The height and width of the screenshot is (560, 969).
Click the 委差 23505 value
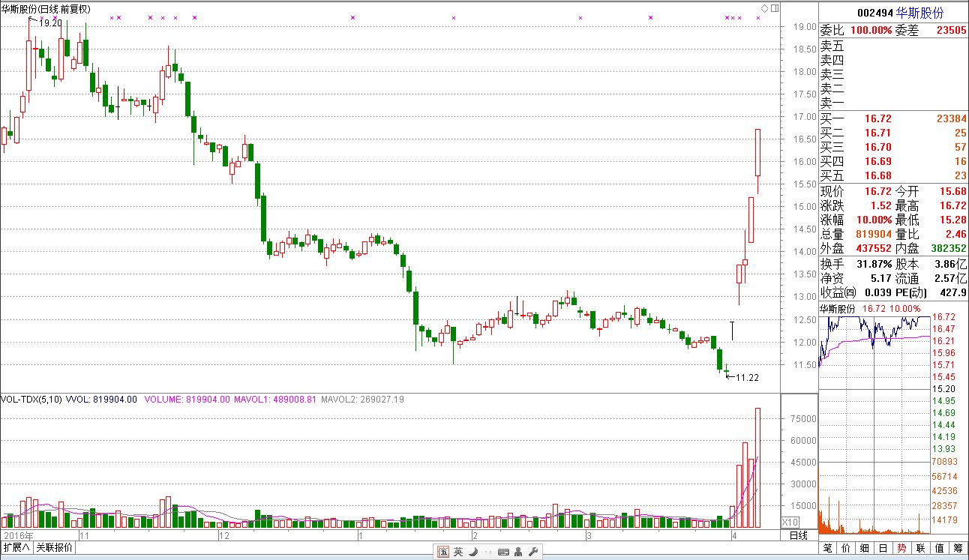(951, 31)
